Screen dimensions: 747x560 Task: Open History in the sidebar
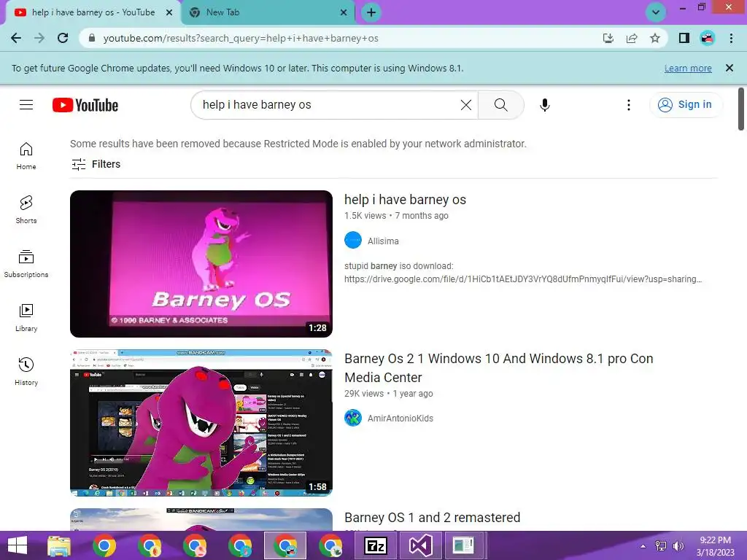[x=26, y=371]
